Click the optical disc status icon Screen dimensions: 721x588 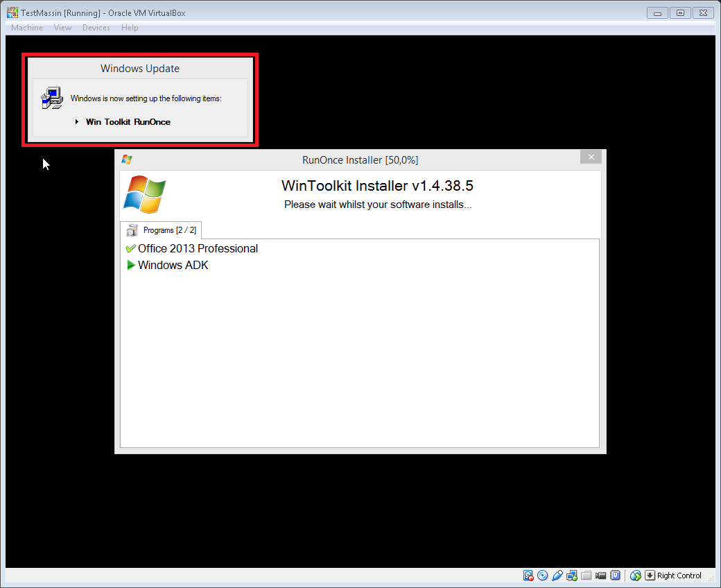543,576
